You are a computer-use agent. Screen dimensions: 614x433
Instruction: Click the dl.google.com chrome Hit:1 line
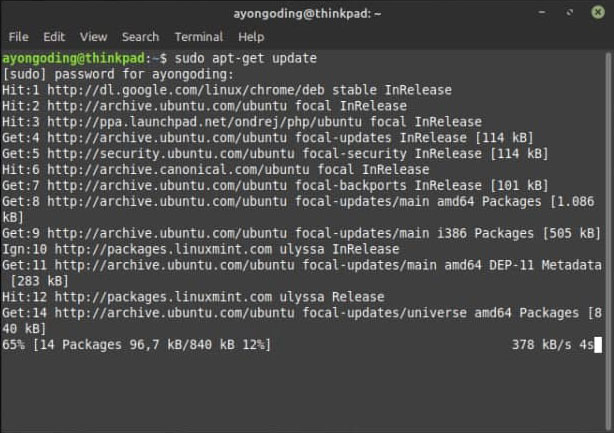click(x=227, y=90)
